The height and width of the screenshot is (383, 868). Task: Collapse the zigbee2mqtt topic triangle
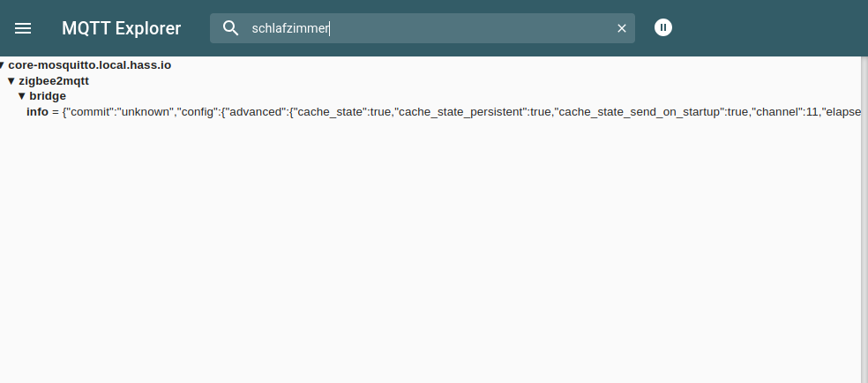point(11,80)
